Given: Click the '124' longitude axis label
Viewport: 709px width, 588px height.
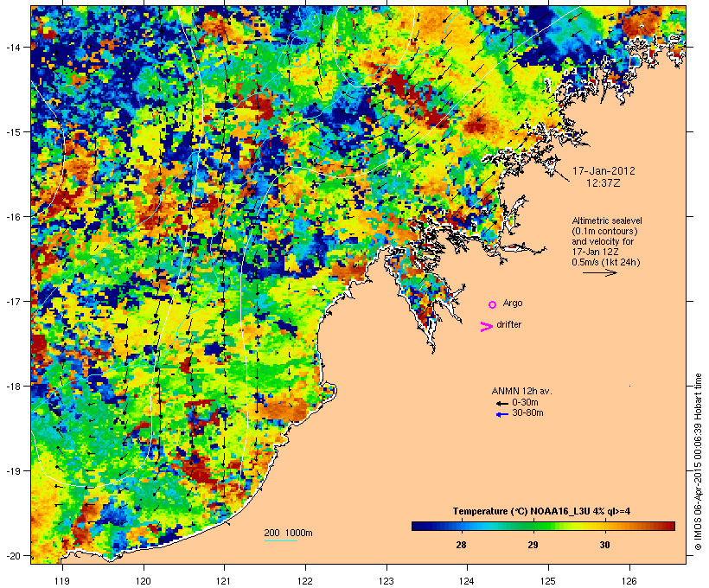Looking at the screenshot, I should (467, 581).
